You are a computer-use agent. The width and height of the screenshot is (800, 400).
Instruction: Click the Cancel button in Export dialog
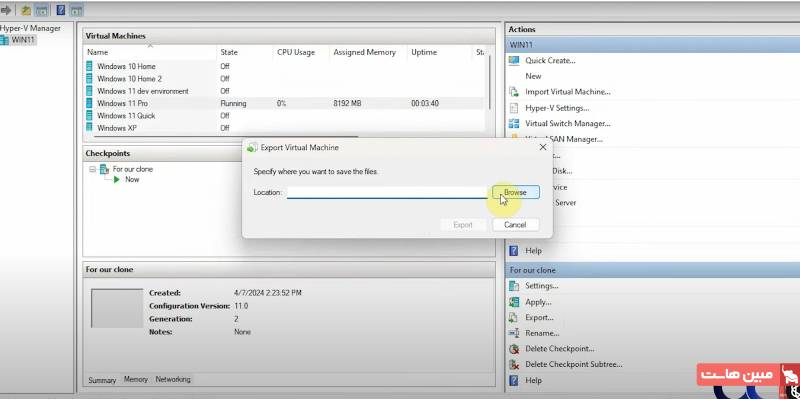coord(515,224)
